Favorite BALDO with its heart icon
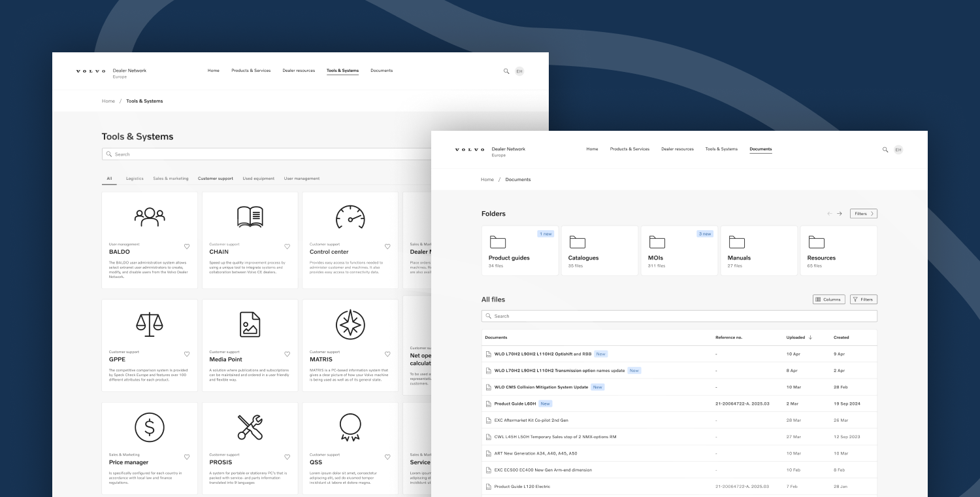The width and height of the screenshot is (980, 497). point(187,247)
